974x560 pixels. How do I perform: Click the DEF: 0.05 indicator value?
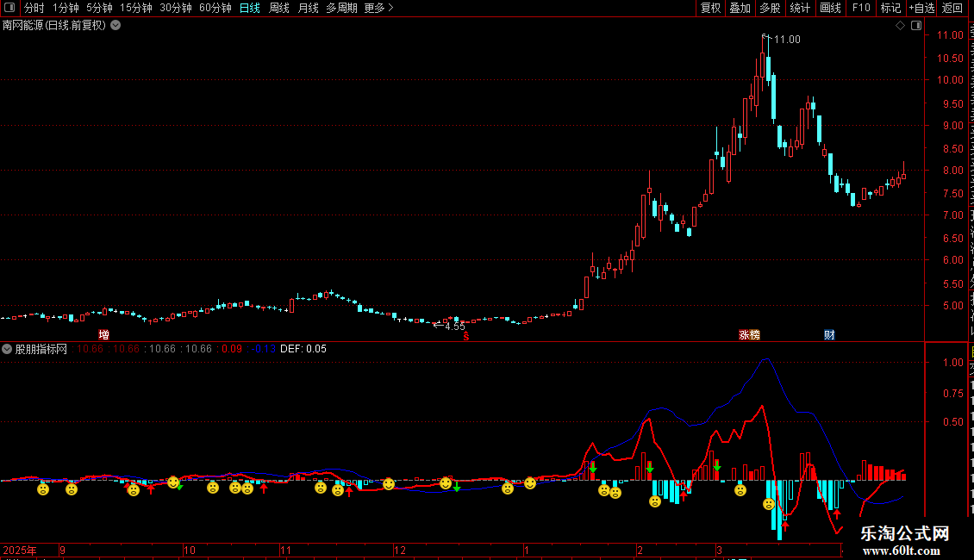tap(303, 349)
